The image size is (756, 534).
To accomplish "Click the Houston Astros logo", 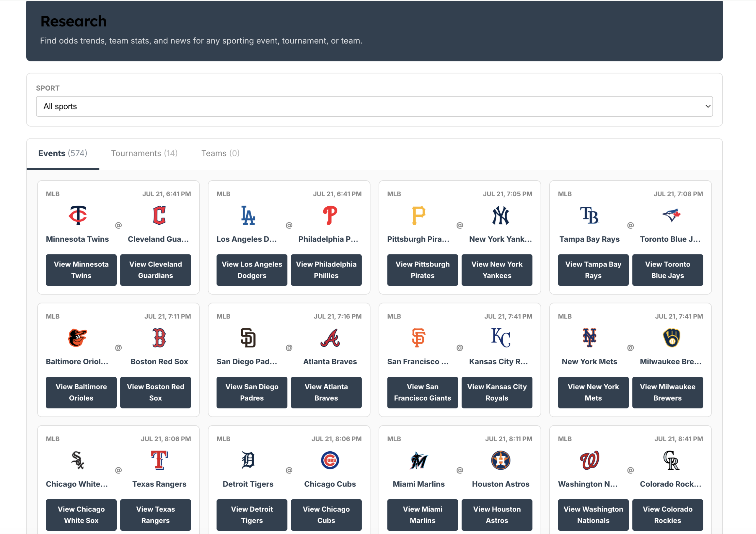I will 501,460.
